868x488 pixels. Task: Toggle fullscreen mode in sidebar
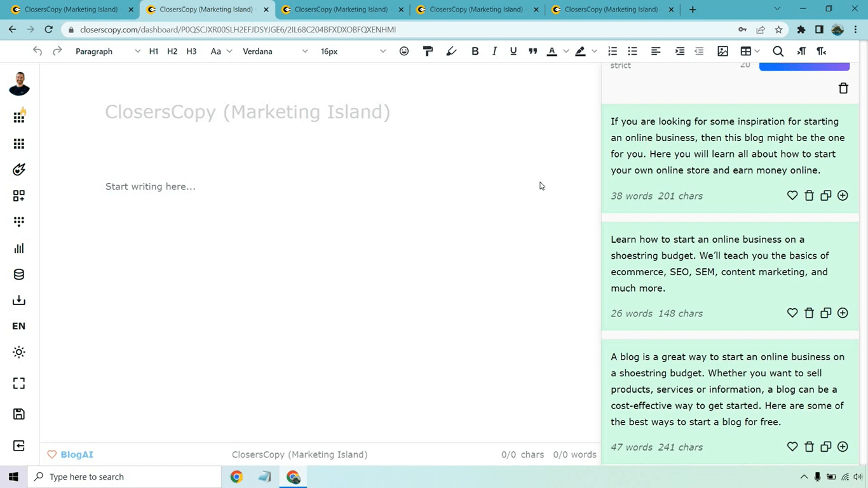click(x=19, y=383)
